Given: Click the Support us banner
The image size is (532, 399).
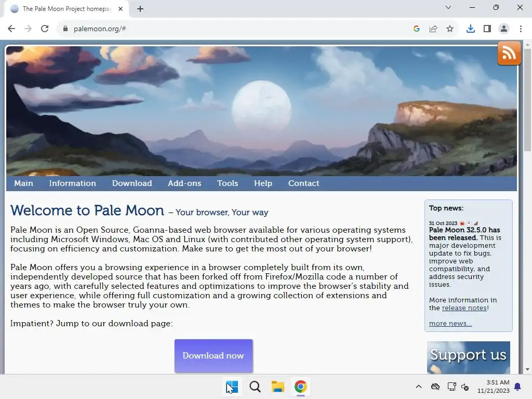Looking at the screenshot, I should tap(469, 357).
